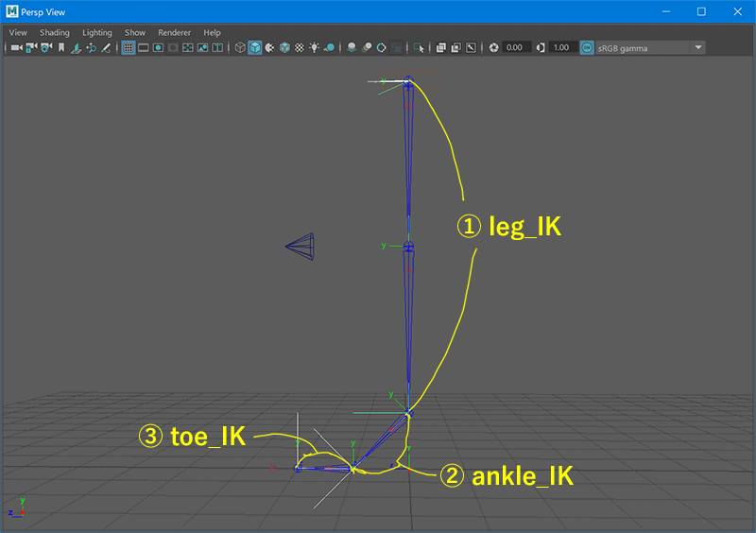Screen dimensions: 756x533
Task: Toggle the viewport Grid display
Action: (x=129, y=48)
